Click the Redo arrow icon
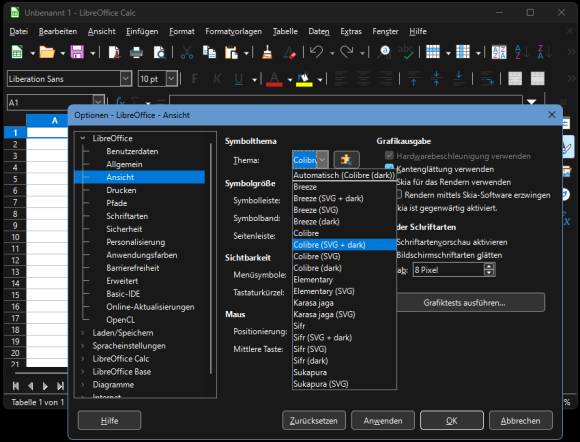Image resolution: width=580 pixels, height=442 pixels. coord(347,52)
